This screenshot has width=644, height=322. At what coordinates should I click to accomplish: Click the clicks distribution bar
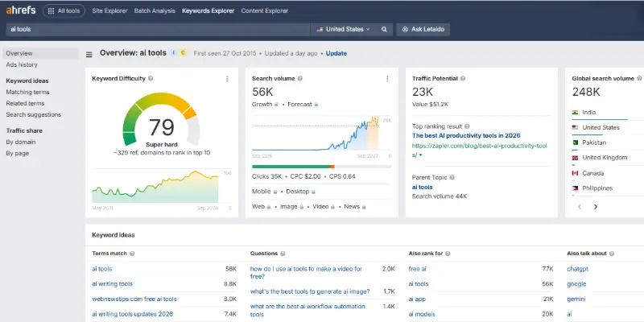321,167
